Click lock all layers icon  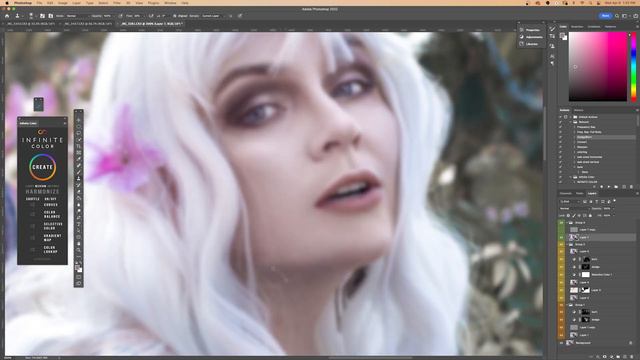[590, 215]
